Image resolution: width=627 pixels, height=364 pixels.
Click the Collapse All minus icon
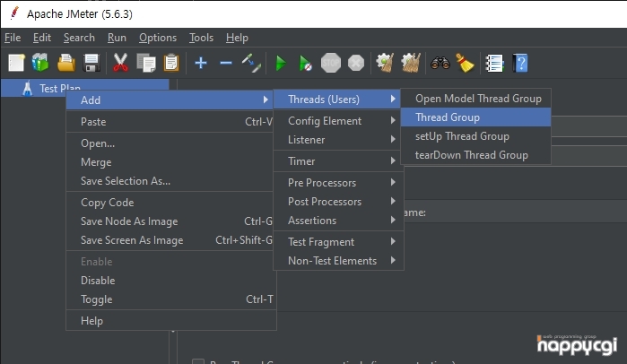226,63
